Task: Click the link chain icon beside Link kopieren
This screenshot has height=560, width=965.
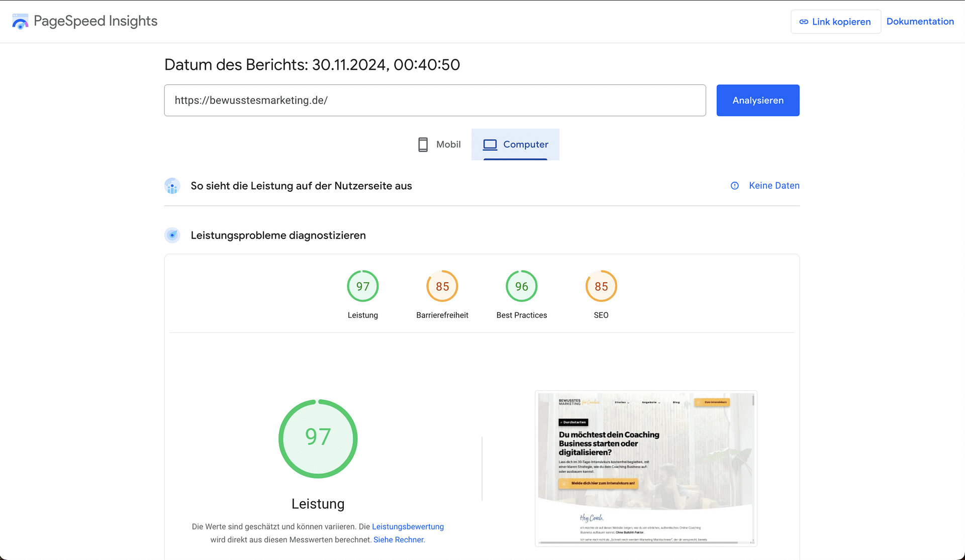Action: coord(804,22)
